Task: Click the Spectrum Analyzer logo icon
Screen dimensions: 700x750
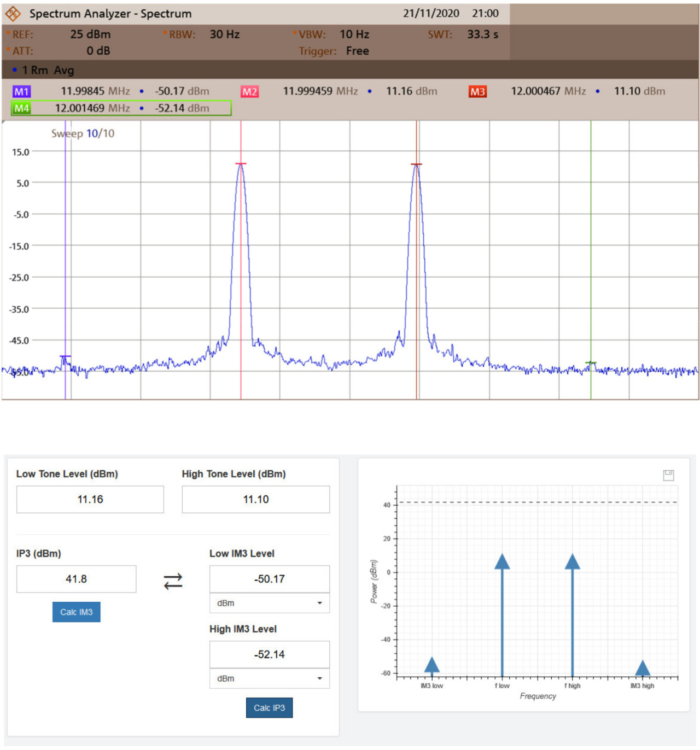Action: click(x=13, y=14)
